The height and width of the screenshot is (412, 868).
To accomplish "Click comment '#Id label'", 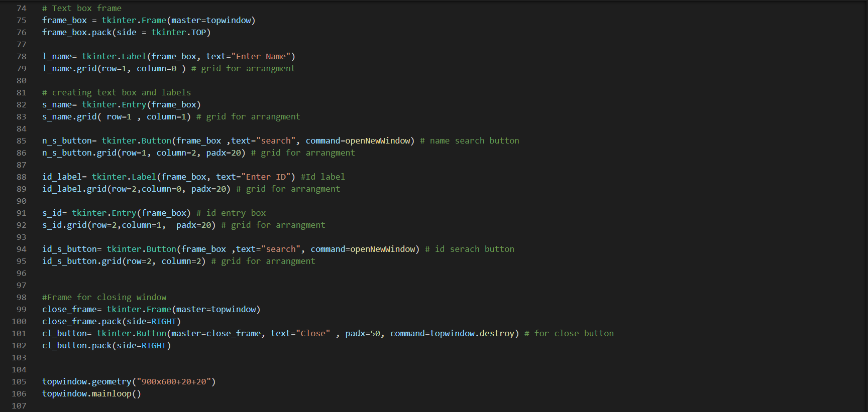I will pyautogui.click(x=323, y=177).
